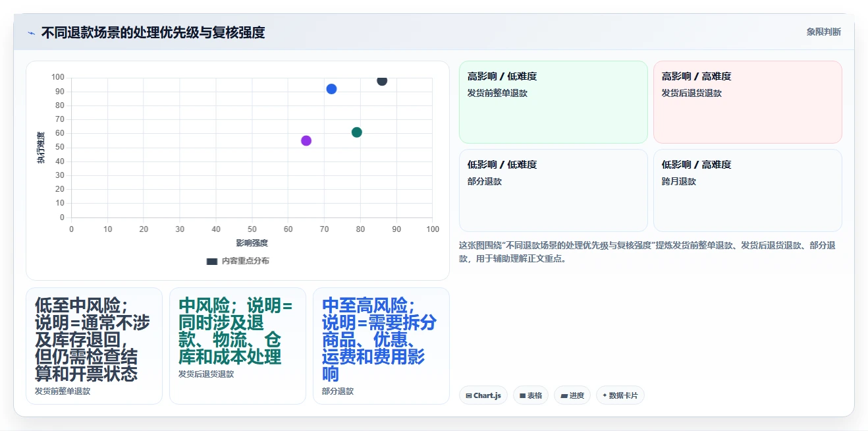
Task: Click 发货前整单退款 in the green quadrant card
Action: 497,94
